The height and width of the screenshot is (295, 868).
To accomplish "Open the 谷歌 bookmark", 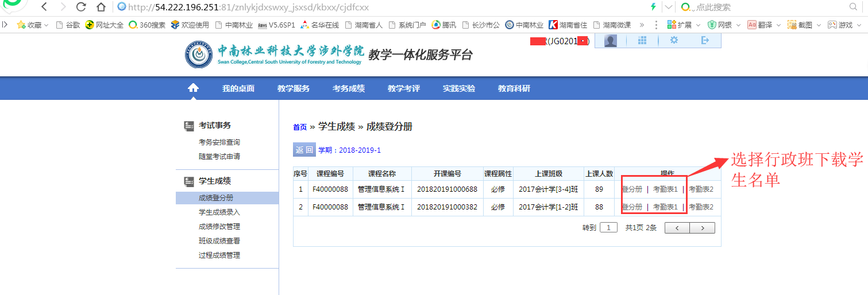I will coord(68,25).
